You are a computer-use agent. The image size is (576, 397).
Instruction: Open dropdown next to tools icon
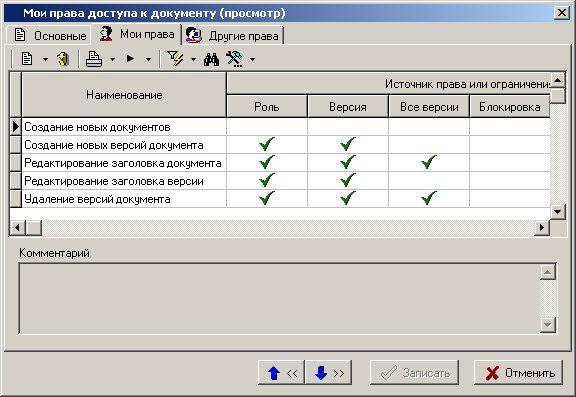tap(252, 59)
